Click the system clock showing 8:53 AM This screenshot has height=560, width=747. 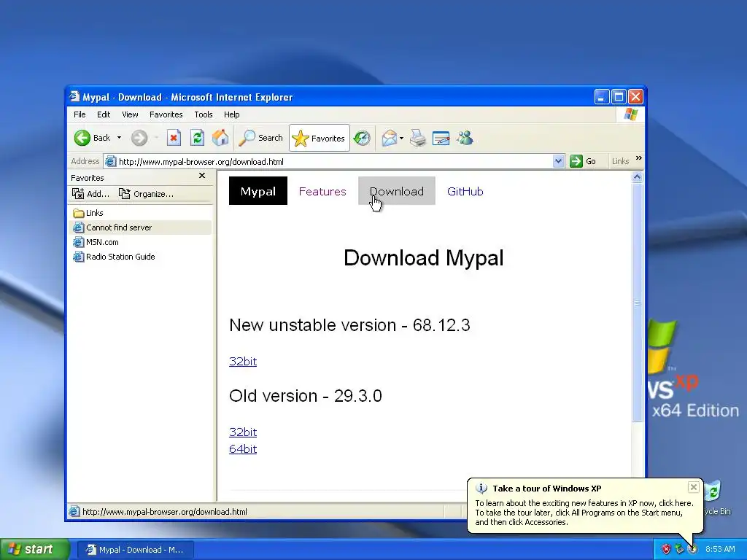(x=720, y=550)
